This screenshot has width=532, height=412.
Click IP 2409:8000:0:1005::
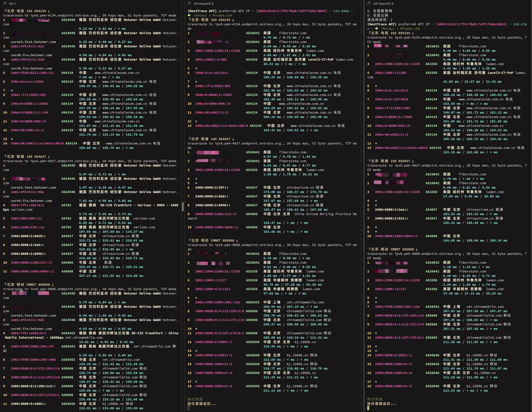(29, 404)
